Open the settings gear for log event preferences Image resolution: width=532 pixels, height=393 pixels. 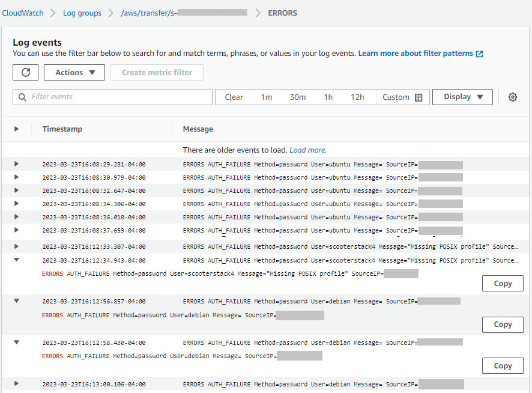tap(512, 97)
